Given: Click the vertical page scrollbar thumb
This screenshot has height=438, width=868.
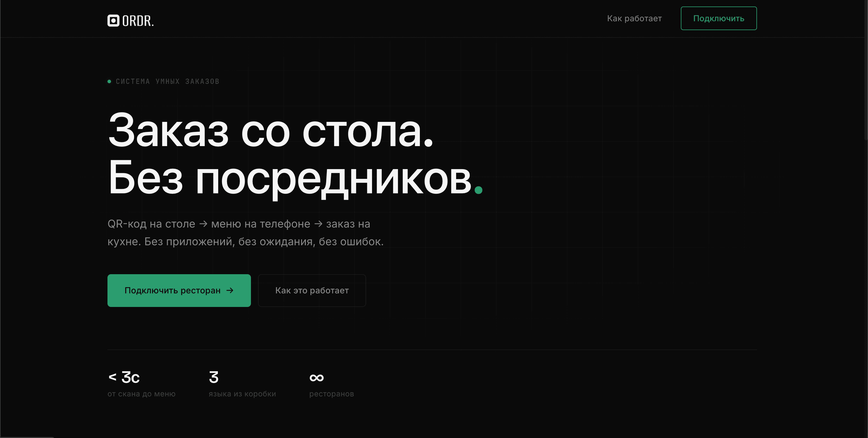Looking at the screenshot, I should tap(866, 70).
